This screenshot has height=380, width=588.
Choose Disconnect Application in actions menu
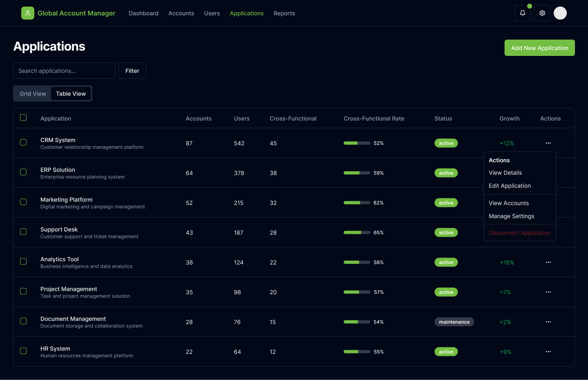(x=520, y=233)
